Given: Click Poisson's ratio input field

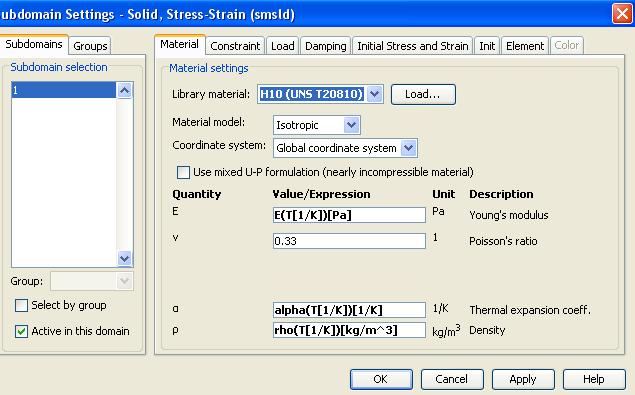Looking at the screenshot, I should pos(349,241).
